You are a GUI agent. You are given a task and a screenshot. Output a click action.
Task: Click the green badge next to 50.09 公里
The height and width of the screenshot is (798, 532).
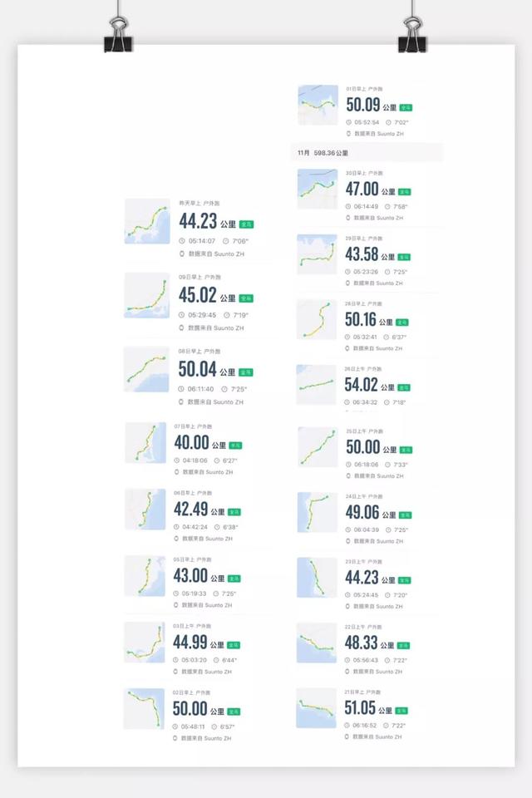(406, 108)
